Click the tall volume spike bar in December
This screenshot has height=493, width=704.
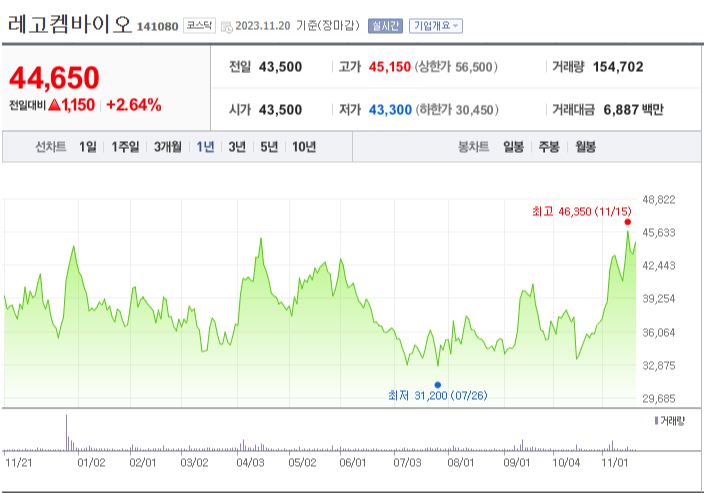tap(66, 432)
